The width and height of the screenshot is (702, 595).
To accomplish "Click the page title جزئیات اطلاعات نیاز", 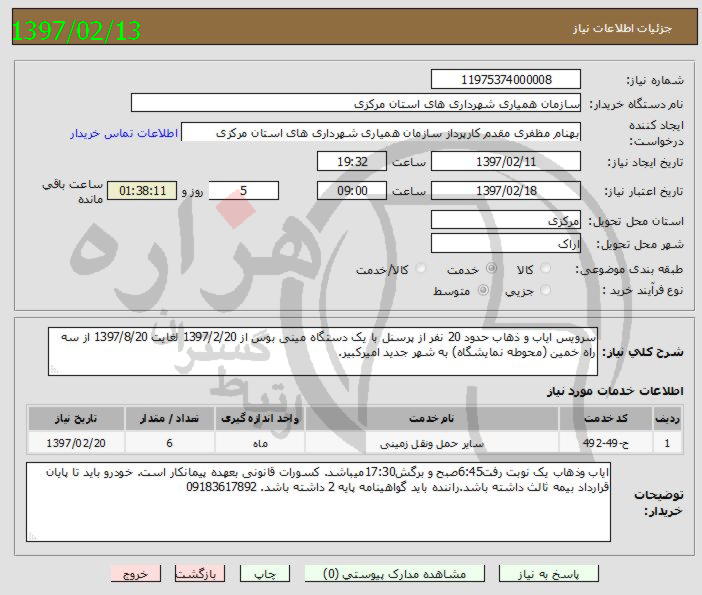I will (x=622, y=28).
